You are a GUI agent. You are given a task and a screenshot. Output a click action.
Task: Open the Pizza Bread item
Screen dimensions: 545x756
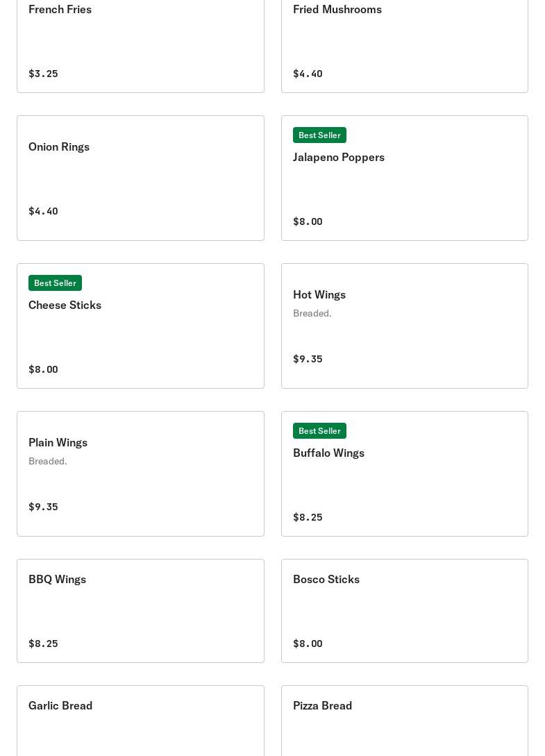405,721
